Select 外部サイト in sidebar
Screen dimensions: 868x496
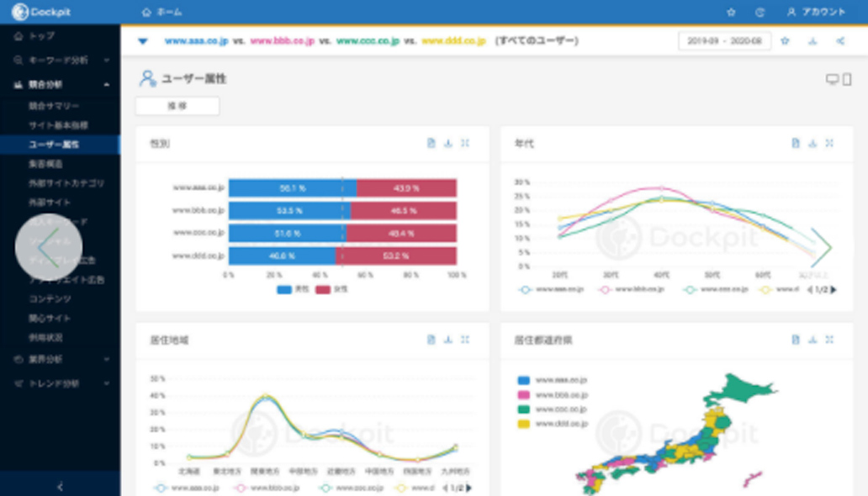point(50,203)
